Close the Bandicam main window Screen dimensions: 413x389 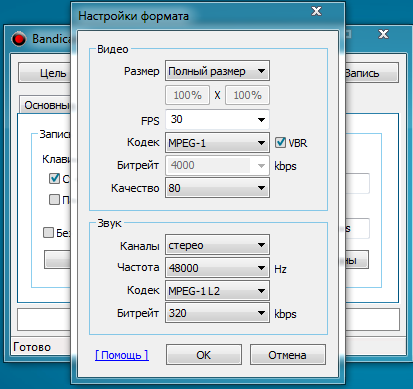point(383,34)
